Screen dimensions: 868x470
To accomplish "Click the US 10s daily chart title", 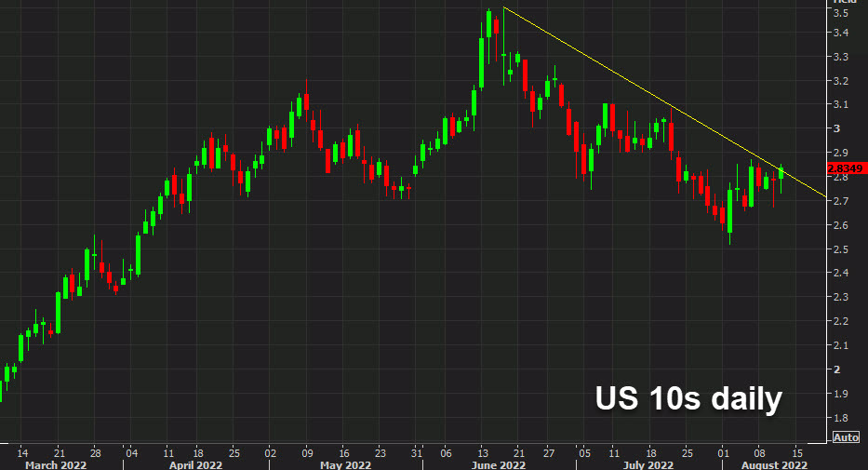I will coord(688,399).
